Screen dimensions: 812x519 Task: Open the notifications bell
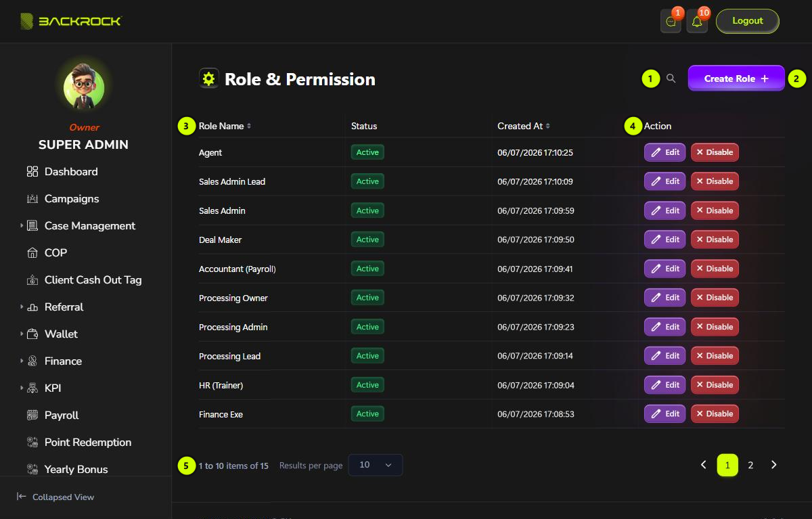[x=697, y=22]
